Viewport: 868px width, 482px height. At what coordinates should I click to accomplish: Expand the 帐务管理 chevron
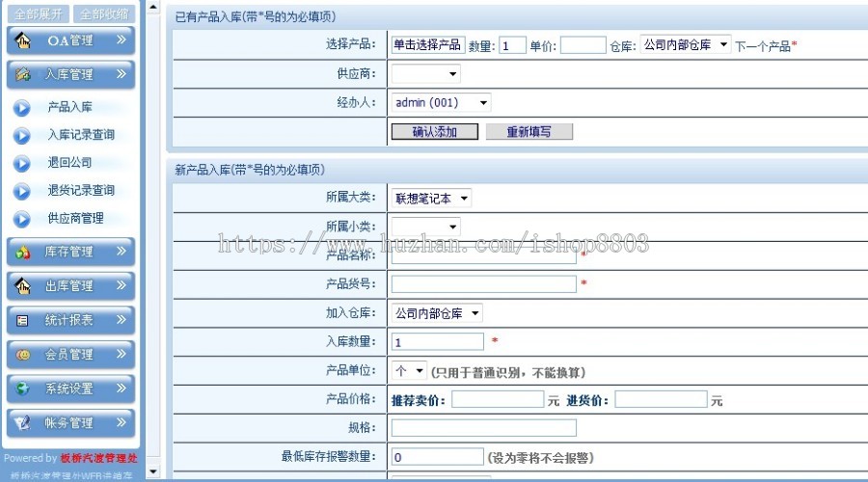point(122,422)
